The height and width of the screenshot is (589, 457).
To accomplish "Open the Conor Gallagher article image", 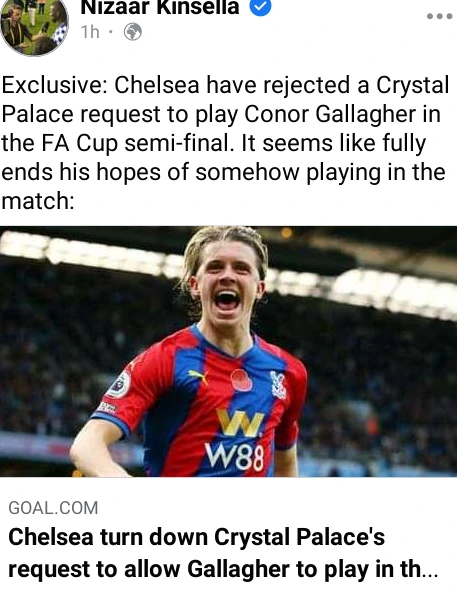I will 228,351.
